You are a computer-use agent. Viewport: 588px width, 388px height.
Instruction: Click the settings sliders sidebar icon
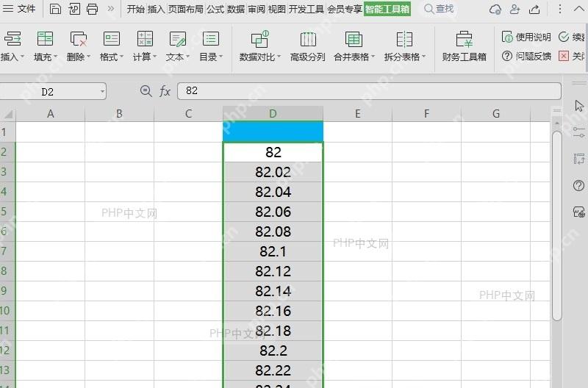point(578,132)
